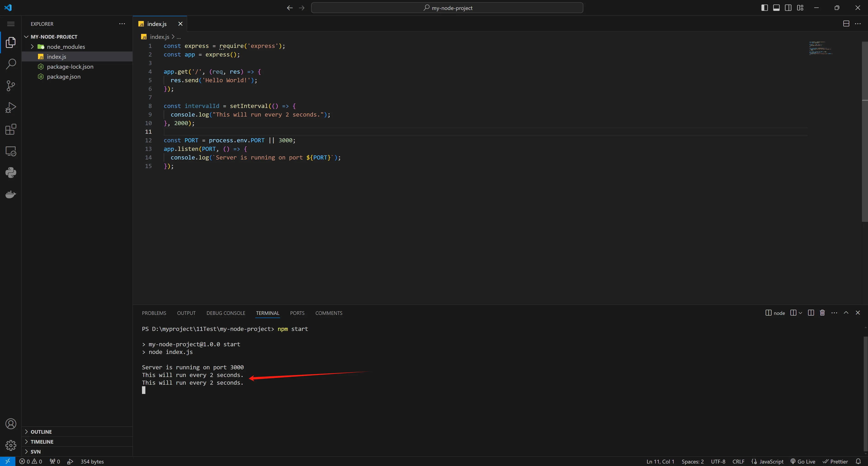
Task: Close the index.js editor tab
Action: pyautogui.click(x=180, y=24)
